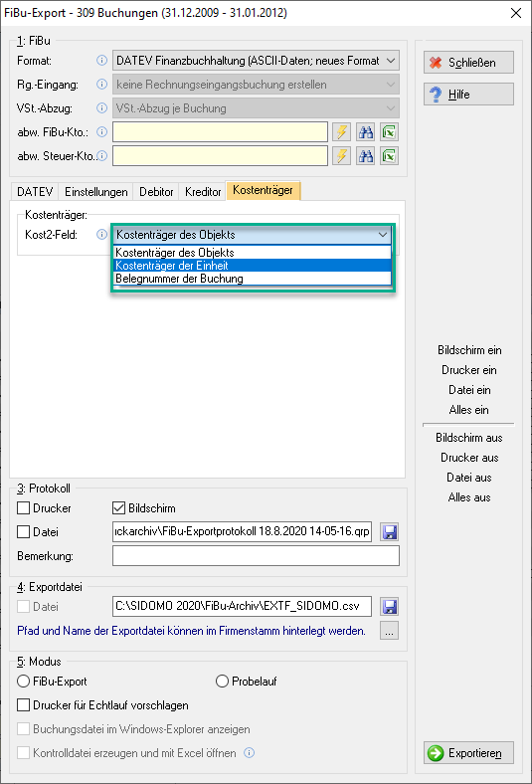Open the Format dropdown with DATEV Finanzbuchhaltung
532x784 pixels.
click(256, 61)
